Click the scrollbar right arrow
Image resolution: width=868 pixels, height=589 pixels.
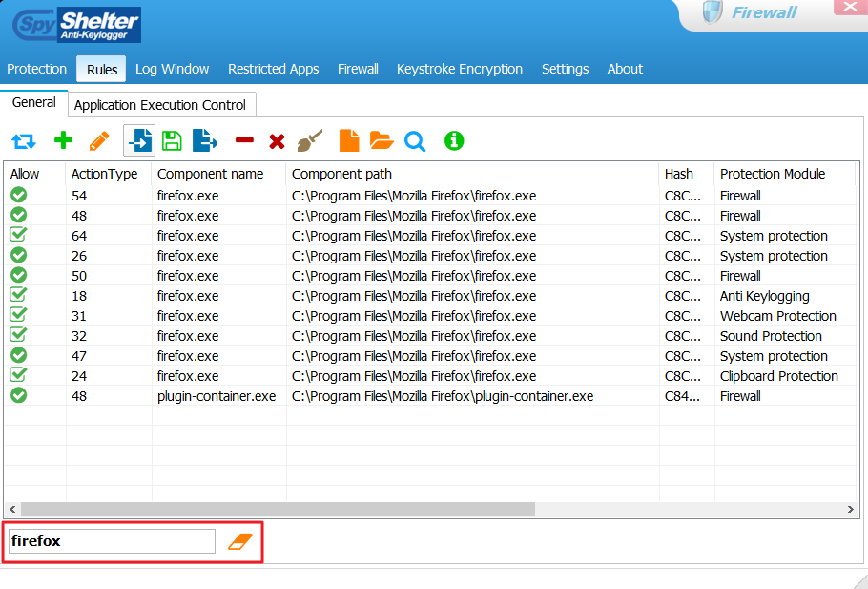[850, 509]
